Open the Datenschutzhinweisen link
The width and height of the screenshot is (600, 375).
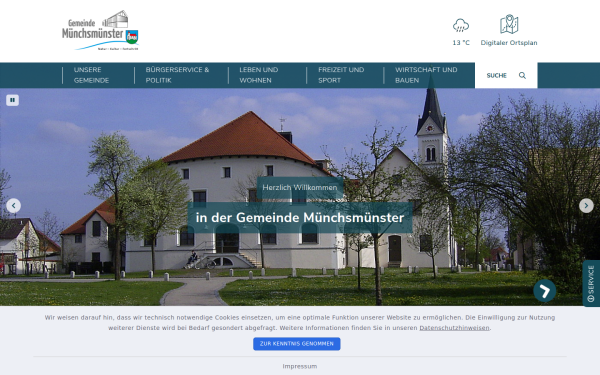(x=454, y=328)
